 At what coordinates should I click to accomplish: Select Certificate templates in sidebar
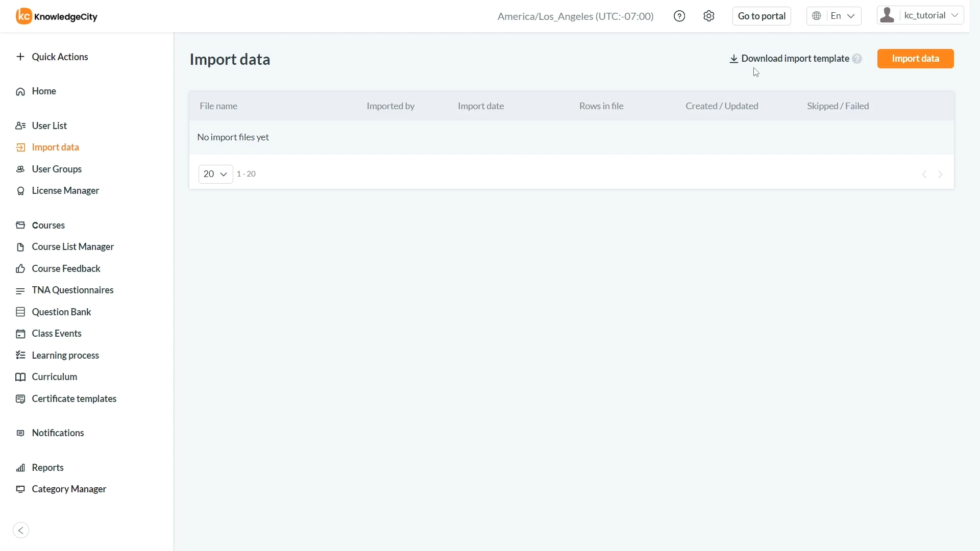(74, 398)
